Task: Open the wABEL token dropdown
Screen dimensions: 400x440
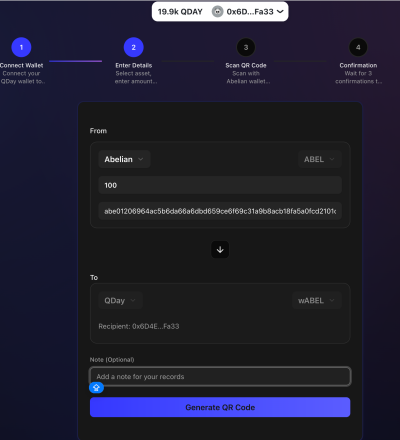Action: coord(317,300)
